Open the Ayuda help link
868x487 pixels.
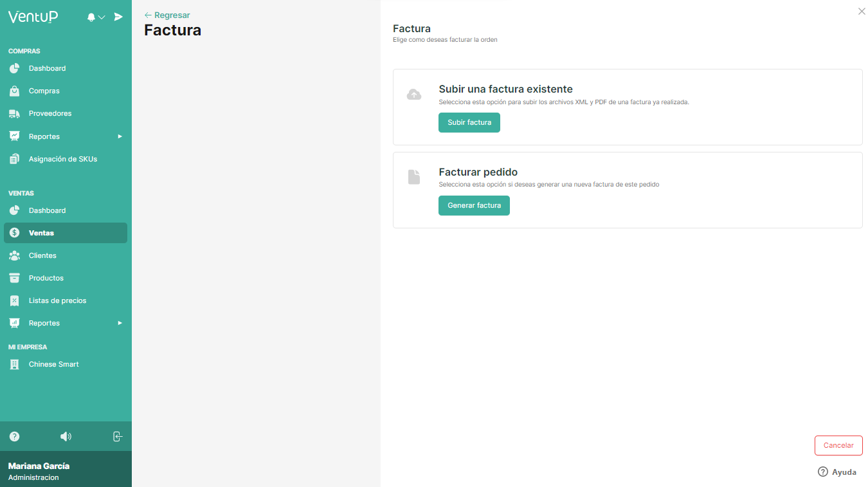(x=837, y=472)
